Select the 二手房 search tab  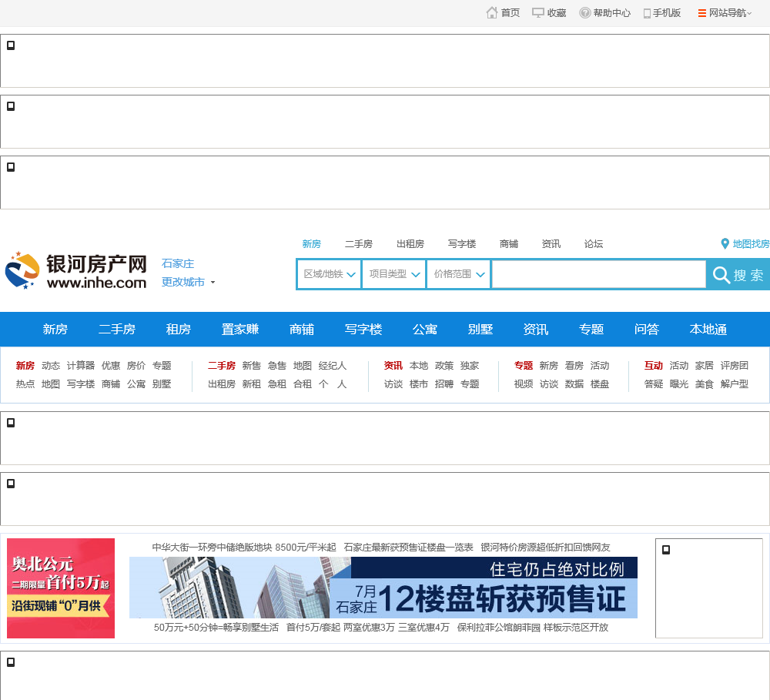(359, 243)
